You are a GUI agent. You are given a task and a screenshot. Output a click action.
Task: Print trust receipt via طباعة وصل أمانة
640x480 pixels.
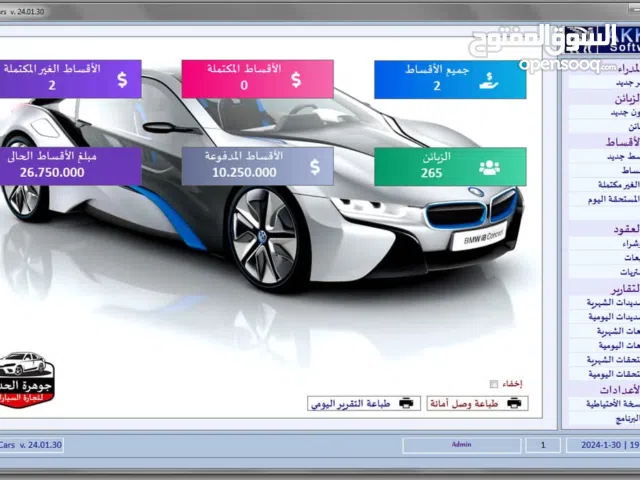click(478, 404)
